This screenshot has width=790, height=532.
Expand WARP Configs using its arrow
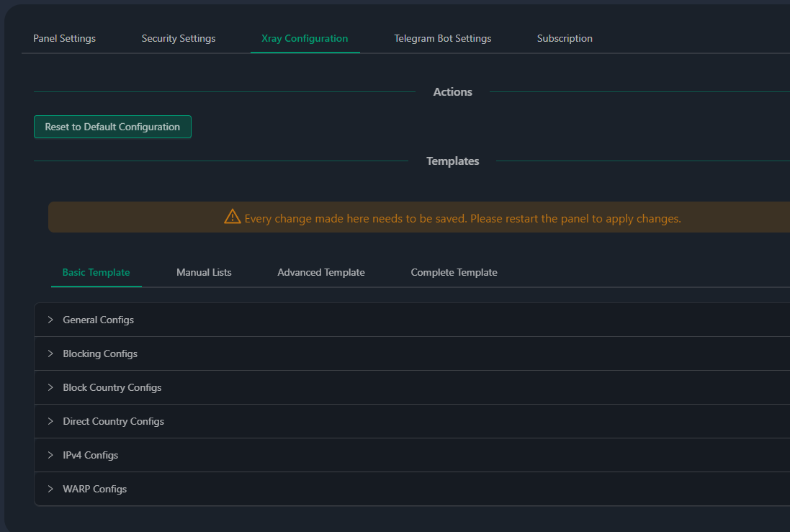pyautogui.click(x=50, y=489)
